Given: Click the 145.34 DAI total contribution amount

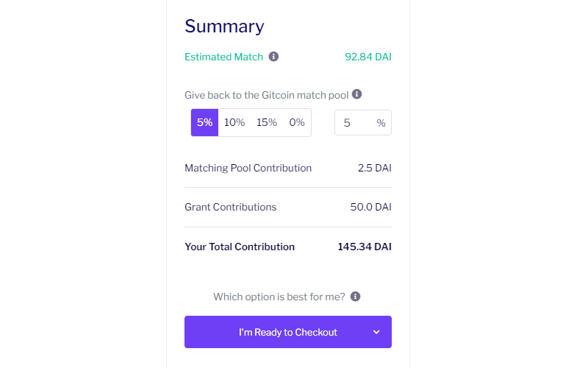Looking at the screenshot, I should click(365, 247).
